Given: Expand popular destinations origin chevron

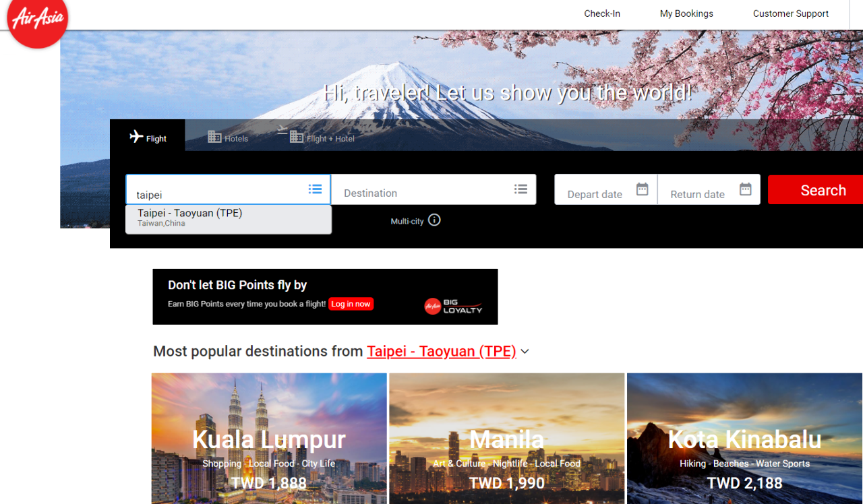Looking at the screenshot, I should click(x=525, y=352).
